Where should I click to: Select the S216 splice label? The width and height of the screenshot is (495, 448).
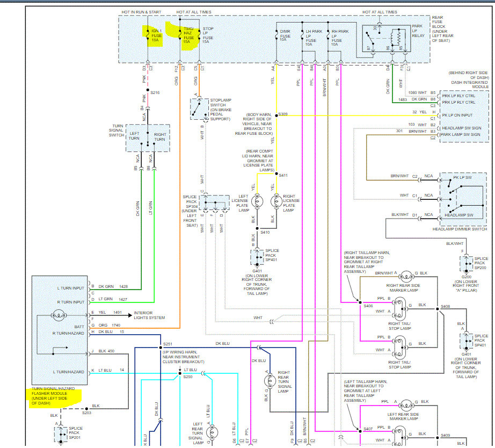[x=155, y=92]
